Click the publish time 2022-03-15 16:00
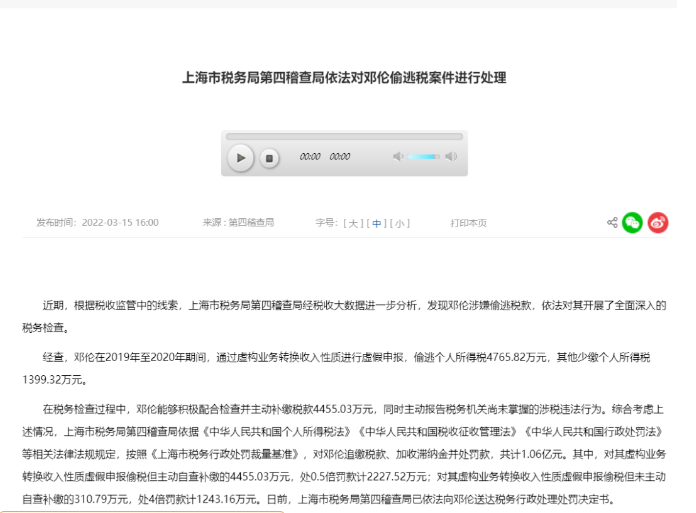 point(120,223)
